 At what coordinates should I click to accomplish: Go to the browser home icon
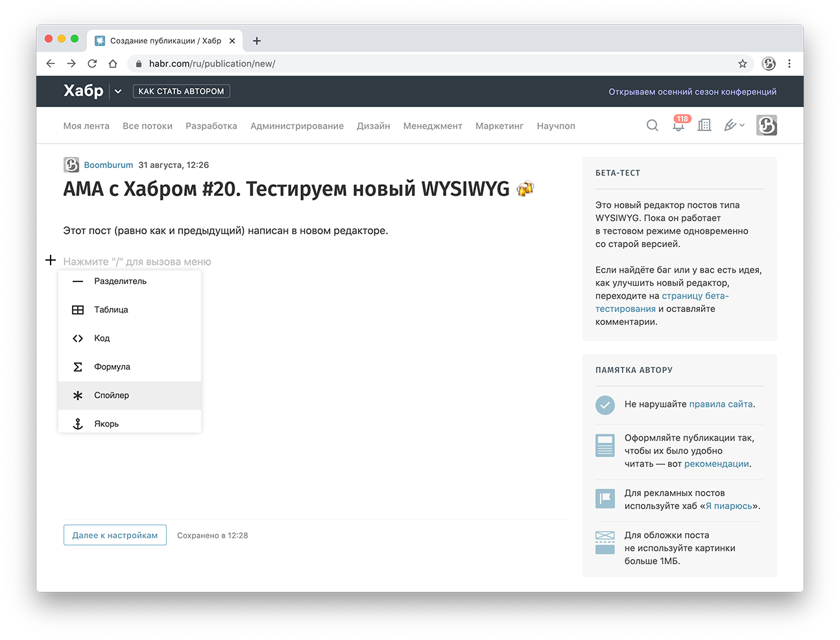(x=113, y=64)
